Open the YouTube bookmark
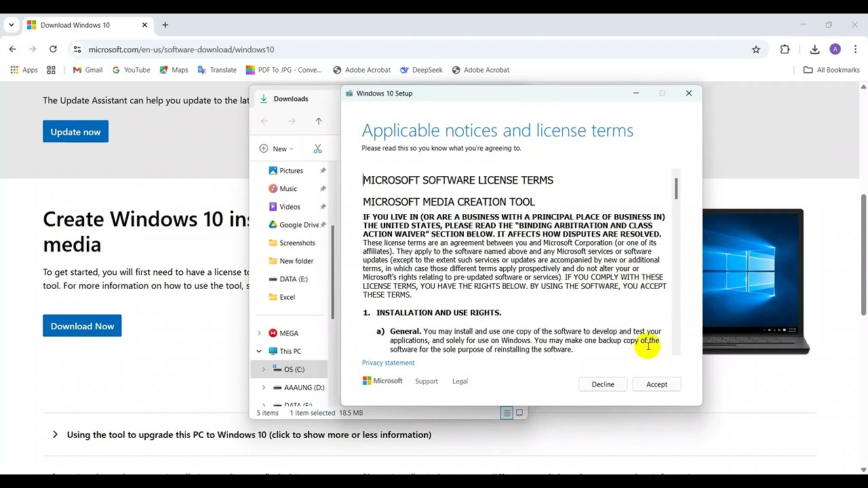This screenshot has width=868, height=488. coord(131,70)
